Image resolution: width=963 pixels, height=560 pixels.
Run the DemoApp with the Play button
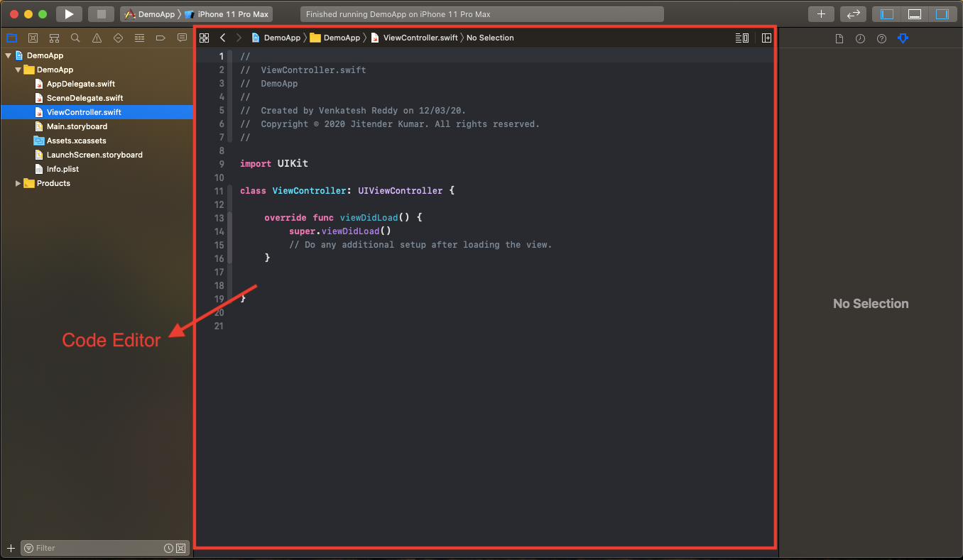(68, 13)
